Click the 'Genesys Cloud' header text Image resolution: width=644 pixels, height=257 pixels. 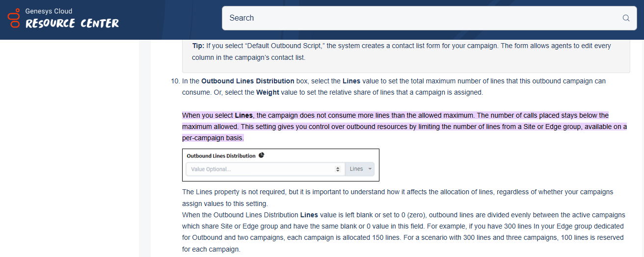pos(49,11)
